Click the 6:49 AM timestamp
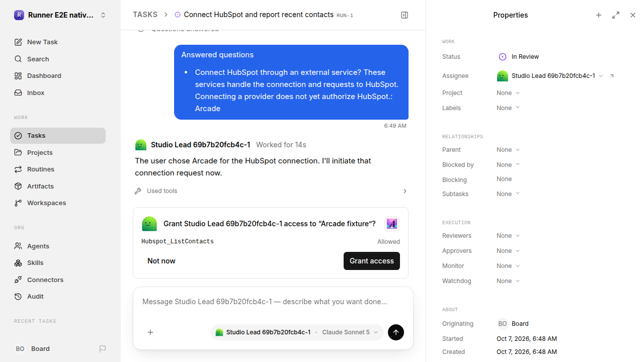 coord(395,126)
